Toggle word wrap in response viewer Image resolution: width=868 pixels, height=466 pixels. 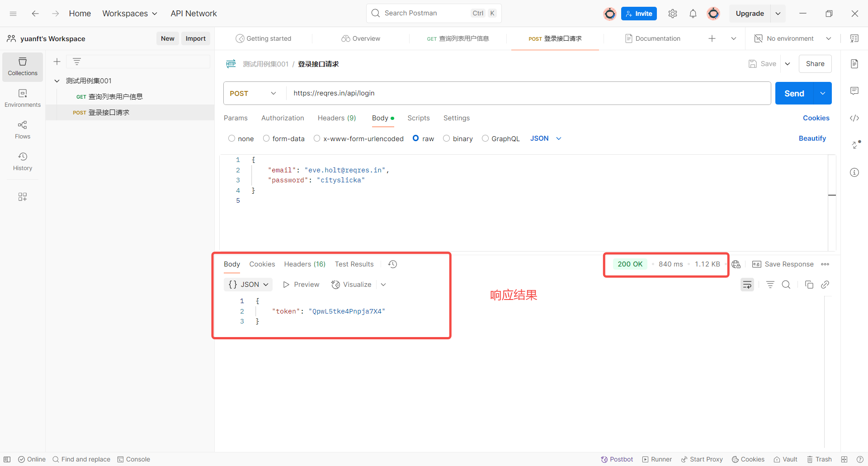[747, 285]
